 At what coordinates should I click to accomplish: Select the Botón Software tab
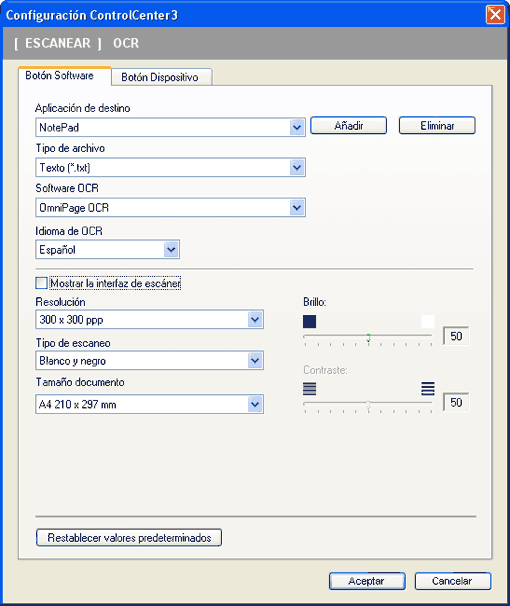coord(65,75)
